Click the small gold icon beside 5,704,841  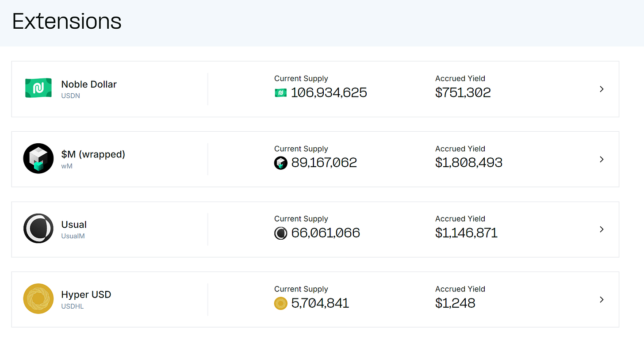281,303
